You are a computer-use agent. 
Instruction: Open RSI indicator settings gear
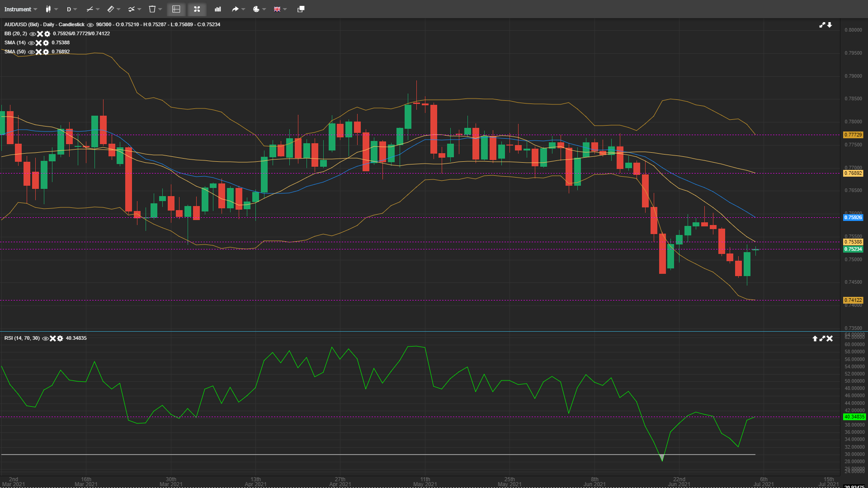coord(60,338)
